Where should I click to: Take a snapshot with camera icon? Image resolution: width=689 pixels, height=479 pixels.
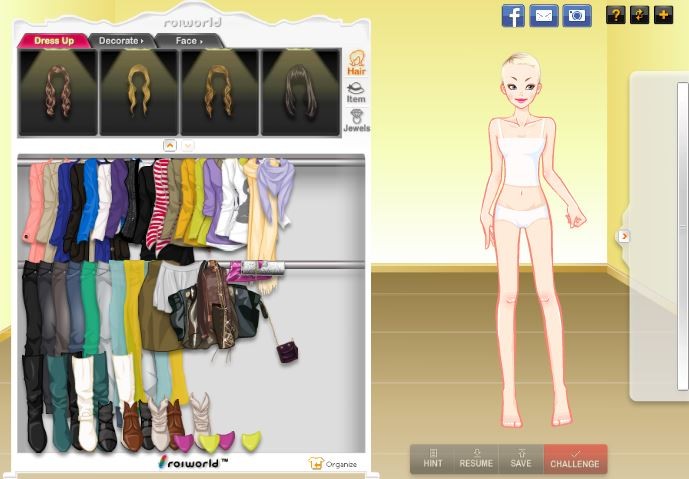(x=576, y=15)
